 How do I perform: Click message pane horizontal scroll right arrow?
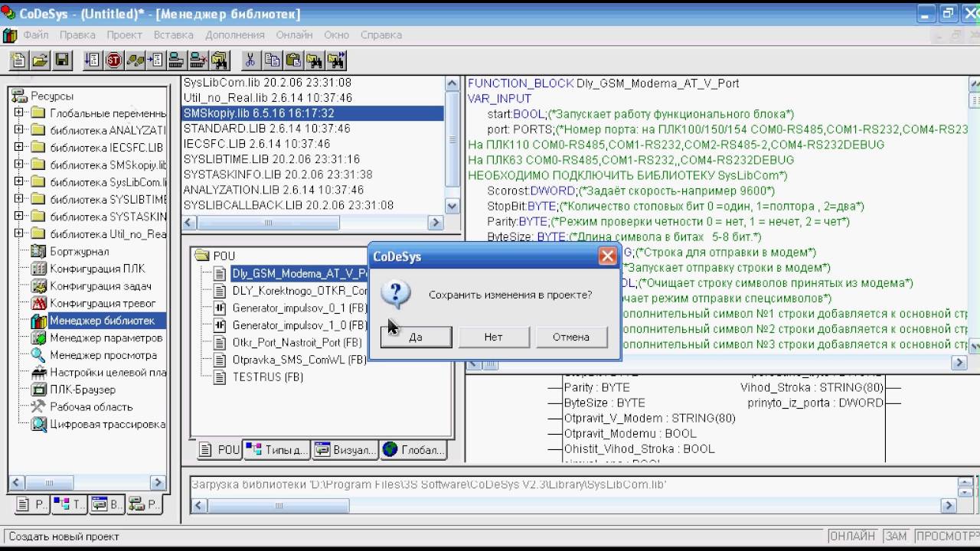pyautogui.click(x=949, y=506)
